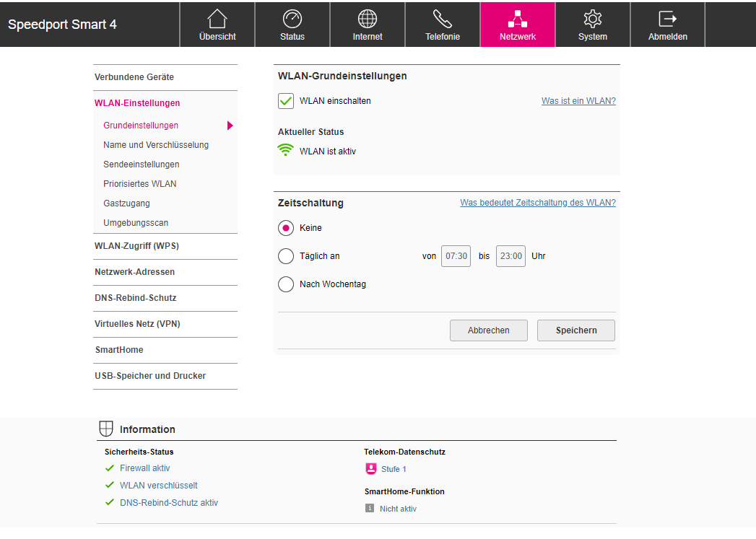
Task: Click the Telekom-Datenschutz Stufe 1 icon
Action: coord(371,469)
